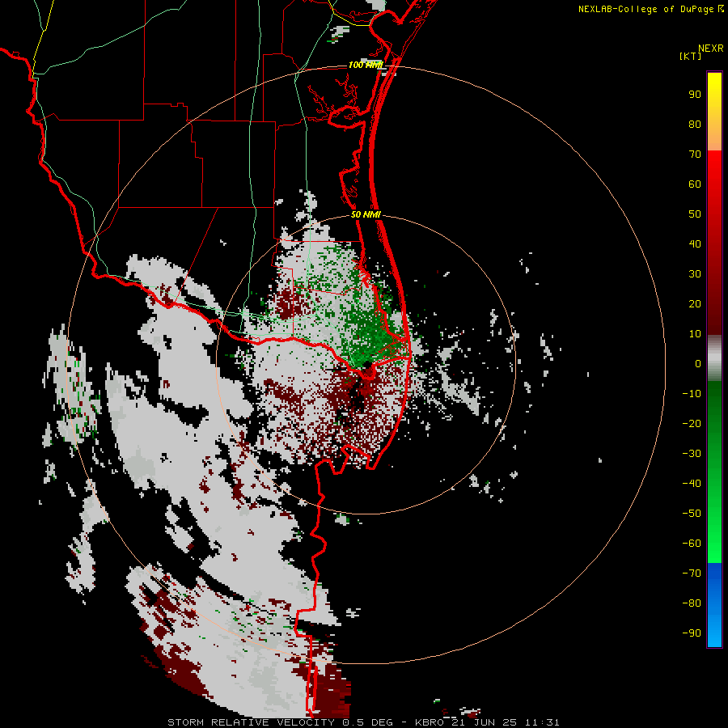Click the -30 scale value

pos(692,454)
